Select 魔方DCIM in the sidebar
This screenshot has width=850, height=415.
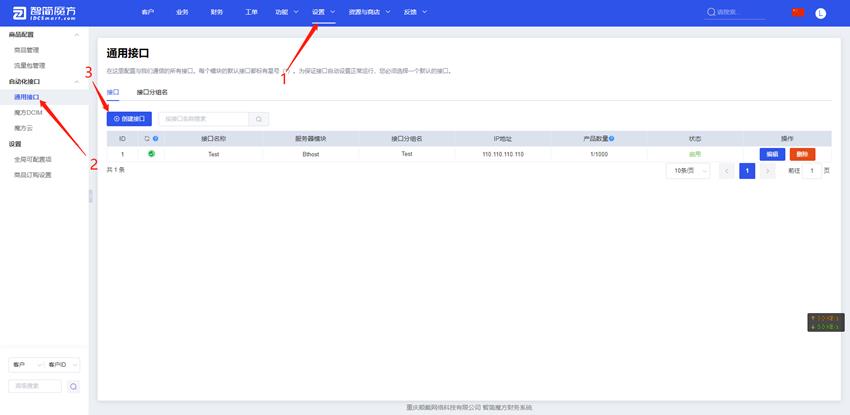tap(28, 113)
